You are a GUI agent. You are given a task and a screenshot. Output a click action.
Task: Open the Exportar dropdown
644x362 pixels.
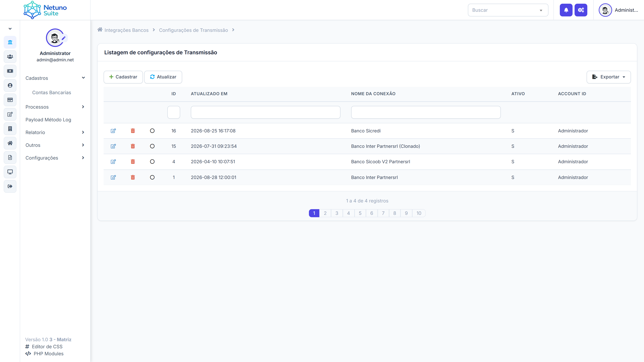coord(608,77)
